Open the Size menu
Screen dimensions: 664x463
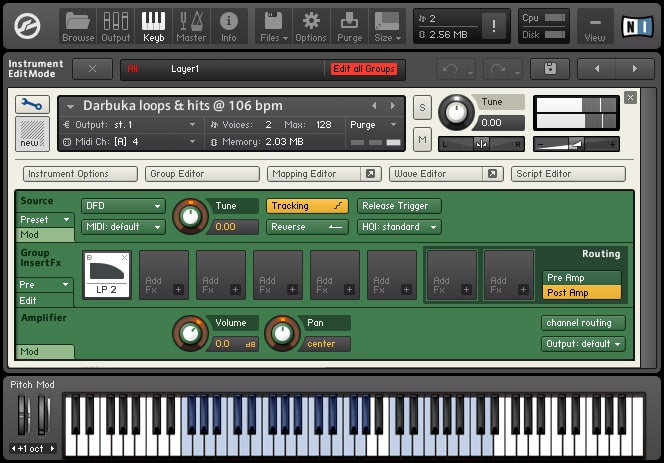(387, 26)
